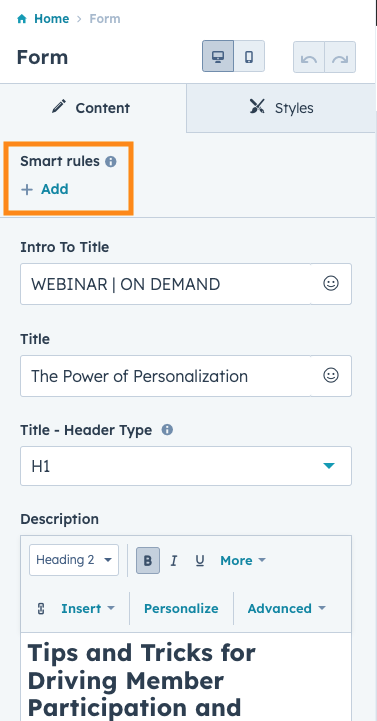Click the Smart rules label

click(60, 161)
